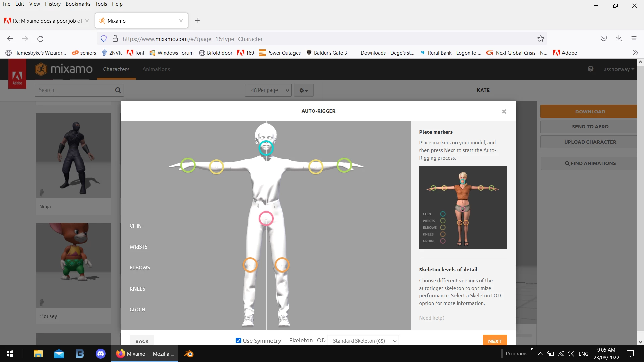This screenshot has height=362, width=644.
Task: Open Blender from the taskbar
Action: pyautogui.click(x=189, y=354)
